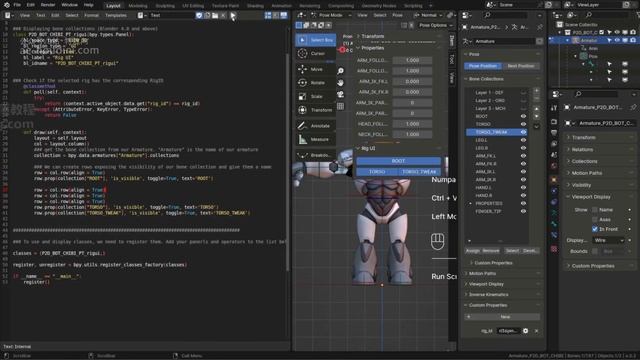Open the Display As Wire dropdown

click(609, 240)
